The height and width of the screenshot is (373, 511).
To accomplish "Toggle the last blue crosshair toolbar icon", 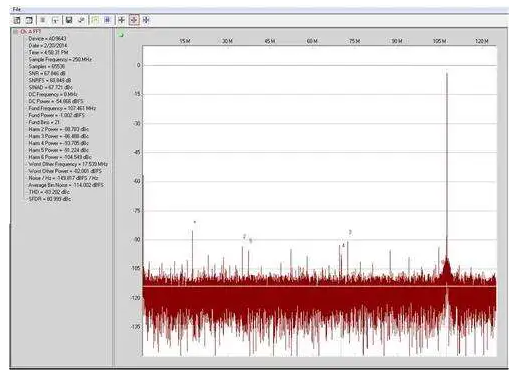I will tap(146, 20).
